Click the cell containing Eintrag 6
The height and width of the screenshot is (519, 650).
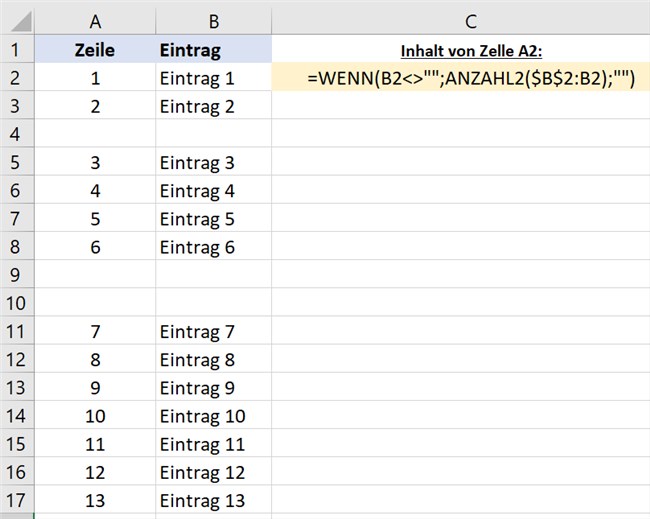pyautogui.click(x=213, y=246)
